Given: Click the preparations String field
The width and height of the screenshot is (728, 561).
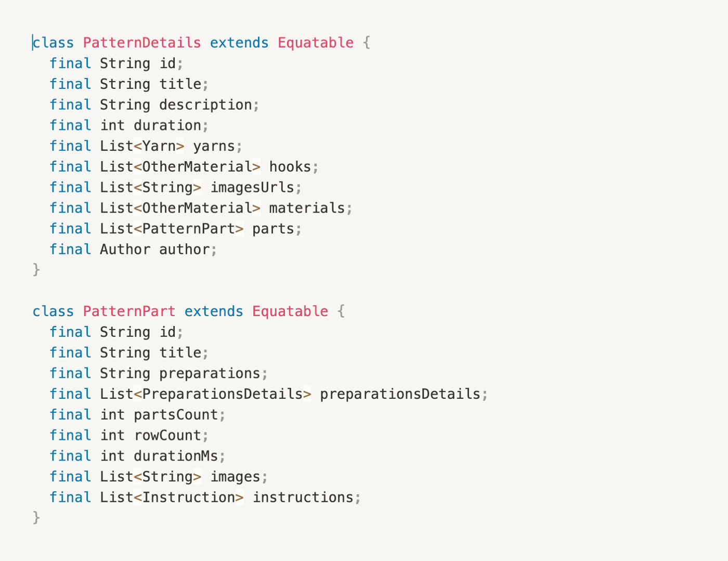Looking at the screenshot, I should coord(210,374).
